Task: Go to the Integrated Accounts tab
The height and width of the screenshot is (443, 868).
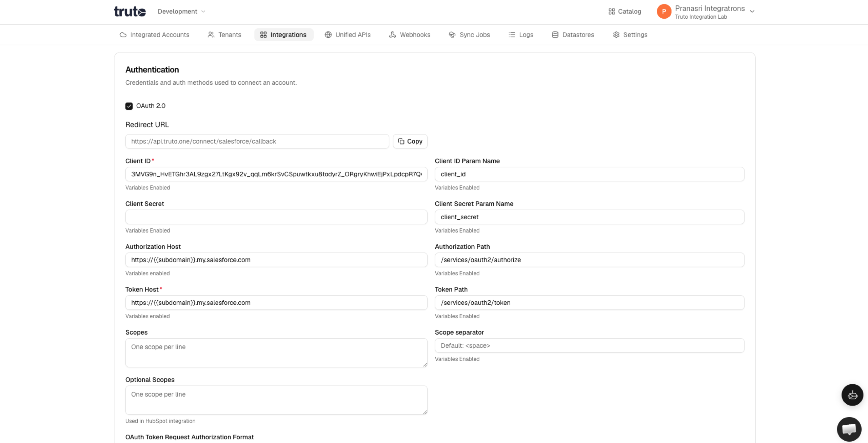Action: pos(154,35)
